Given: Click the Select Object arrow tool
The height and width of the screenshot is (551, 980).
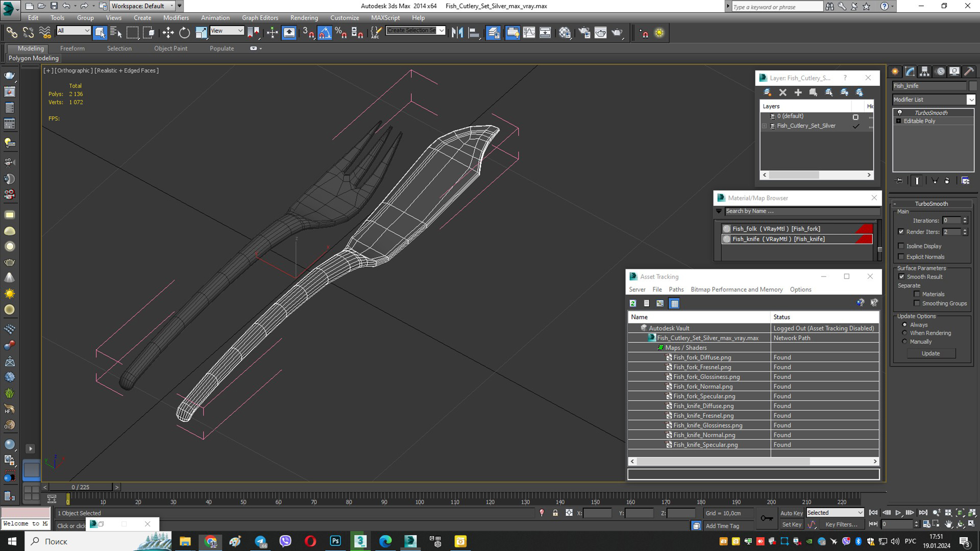Looking at the screenshot, I should pyautogui.click(x=100, y=33).
